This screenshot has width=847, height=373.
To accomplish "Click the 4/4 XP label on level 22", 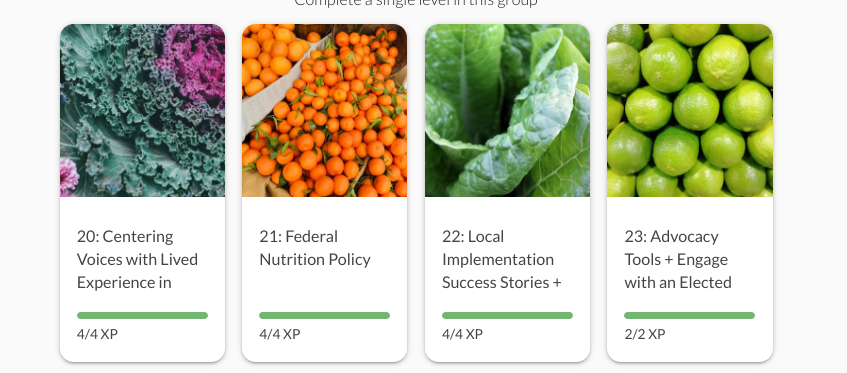I will (462, 334).
